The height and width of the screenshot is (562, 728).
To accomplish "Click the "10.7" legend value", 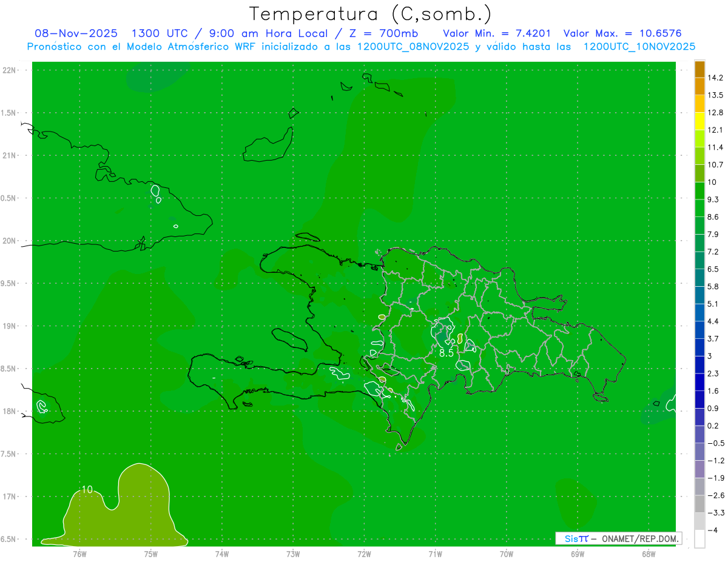I will (715, 165).
